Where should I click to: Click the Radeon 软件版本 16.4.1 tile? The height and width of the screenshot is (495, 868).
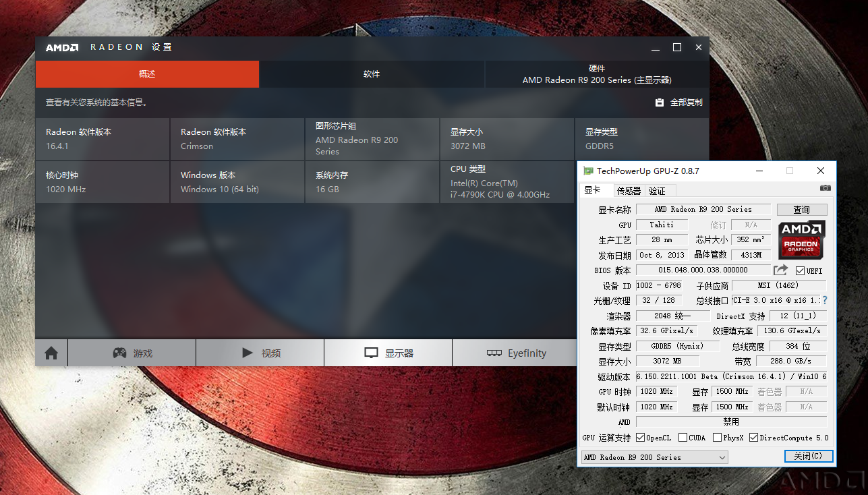pos(102,139)
